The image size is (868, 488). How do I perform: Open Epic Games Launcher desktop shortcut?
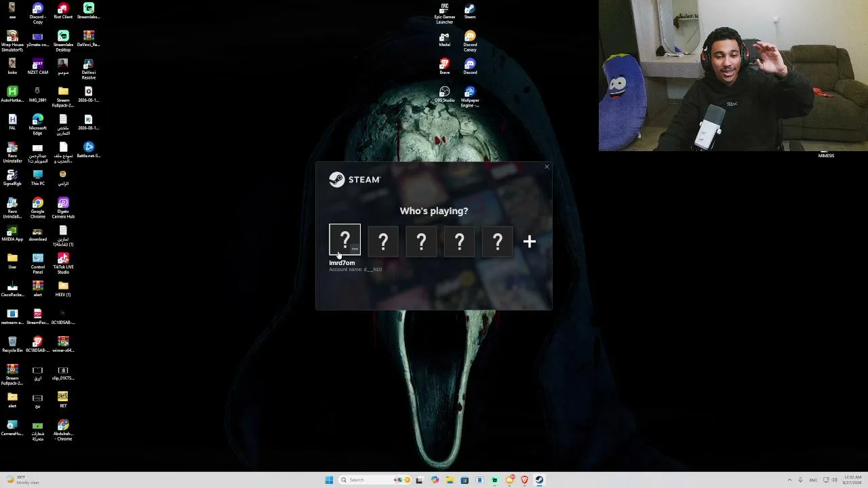[444, 14]
